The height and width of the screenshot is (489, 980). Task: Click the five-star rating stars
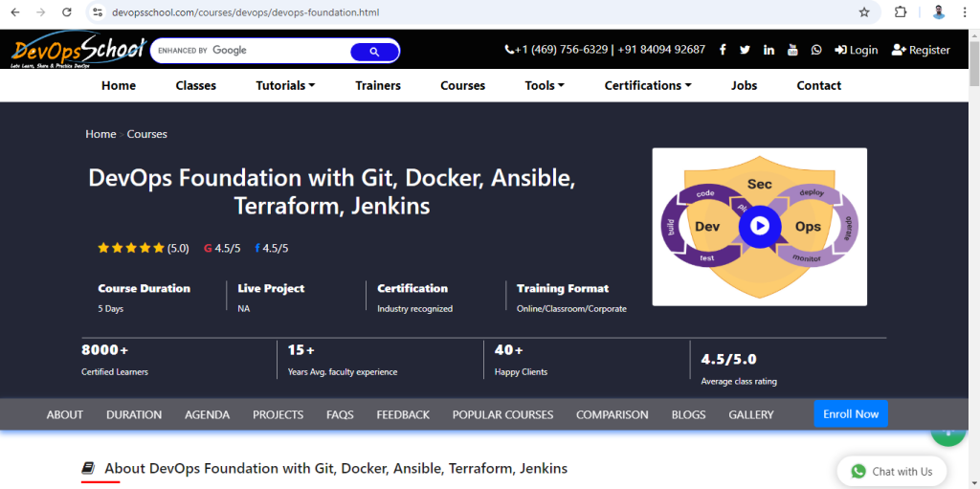pyautogui.click(x=131, y=248)
